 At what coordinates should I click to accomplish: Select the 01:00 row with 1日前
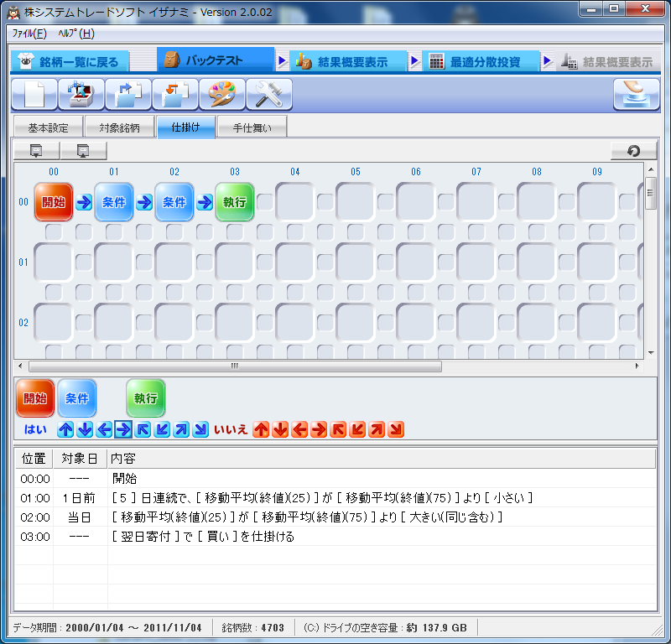pos(335,497)
